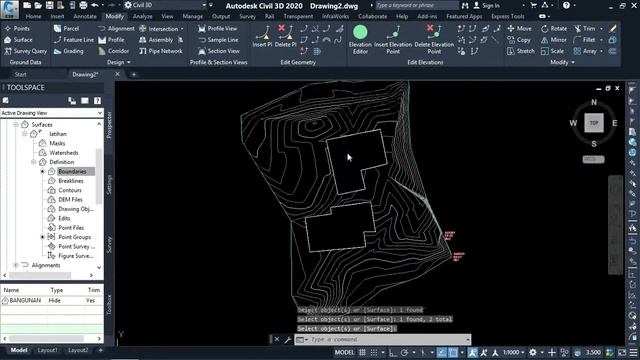
Task: Select the Scale tool
Action: pyautogui.click(x=553, y=51)
